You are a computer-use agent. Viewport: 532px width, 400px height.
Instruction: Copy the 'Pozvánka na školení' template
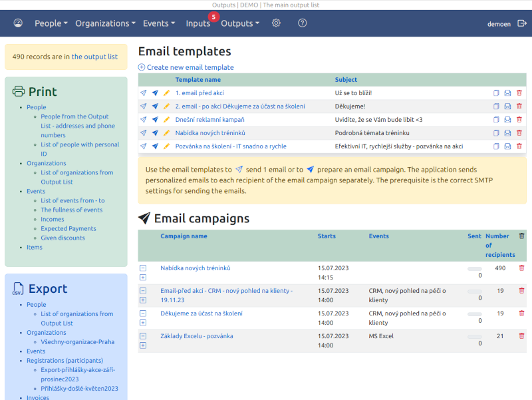(x=496, y=146)
